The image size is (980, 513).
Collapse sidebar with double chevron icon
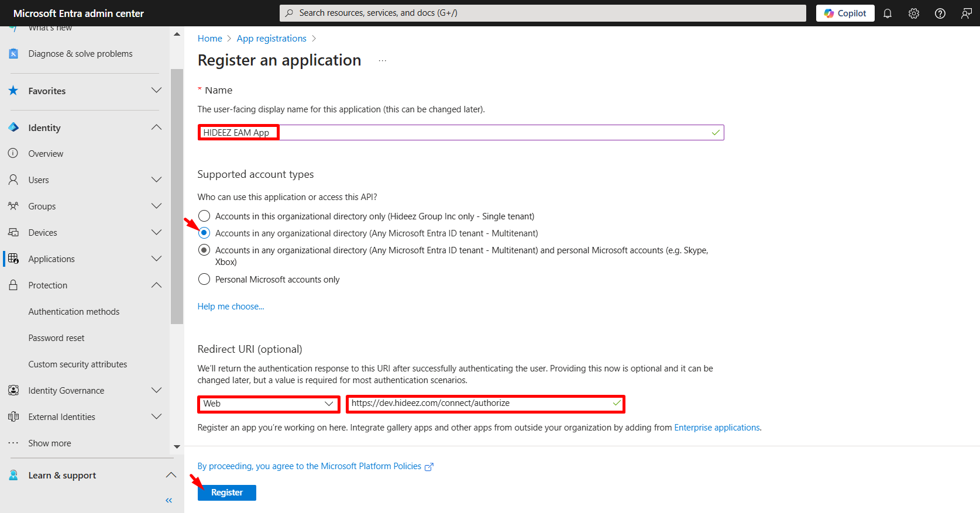(x=169, y=500)
